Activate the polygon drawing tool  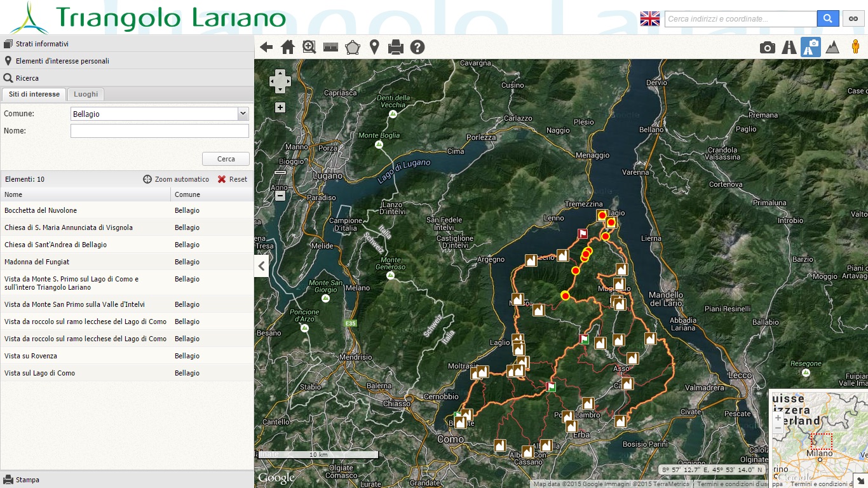tap(353, 47)
